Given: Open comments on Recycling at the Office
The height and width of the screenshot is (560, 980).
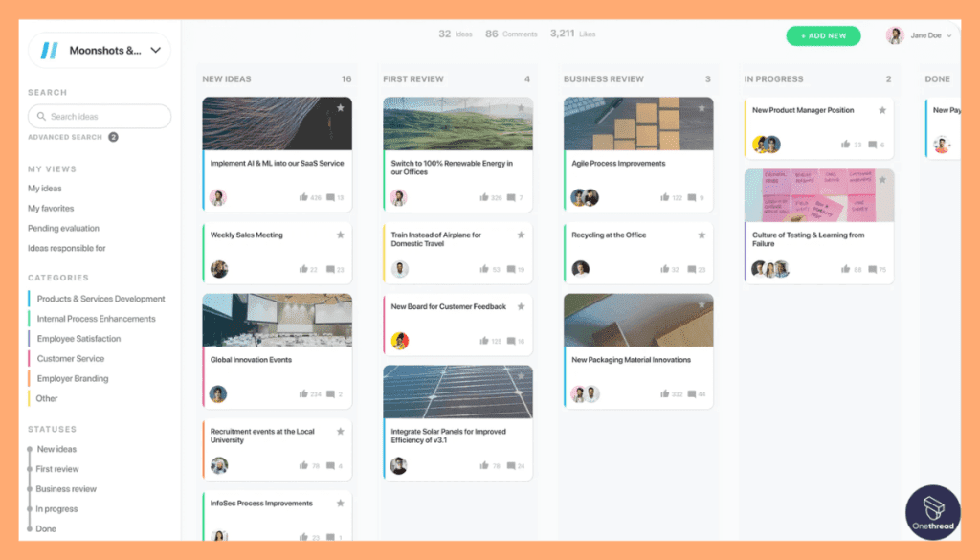Looking at the screenshot, I should 692,269.
